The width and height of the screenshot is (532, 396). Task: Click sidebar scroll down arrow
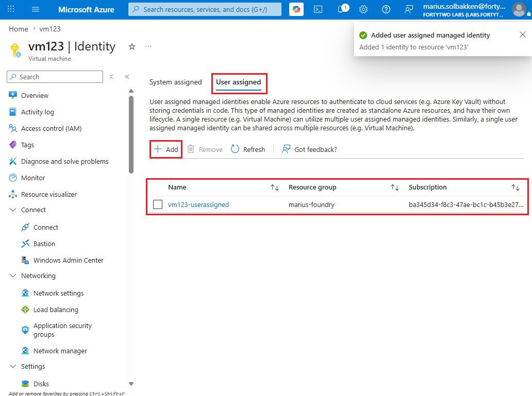click(131, 384)
